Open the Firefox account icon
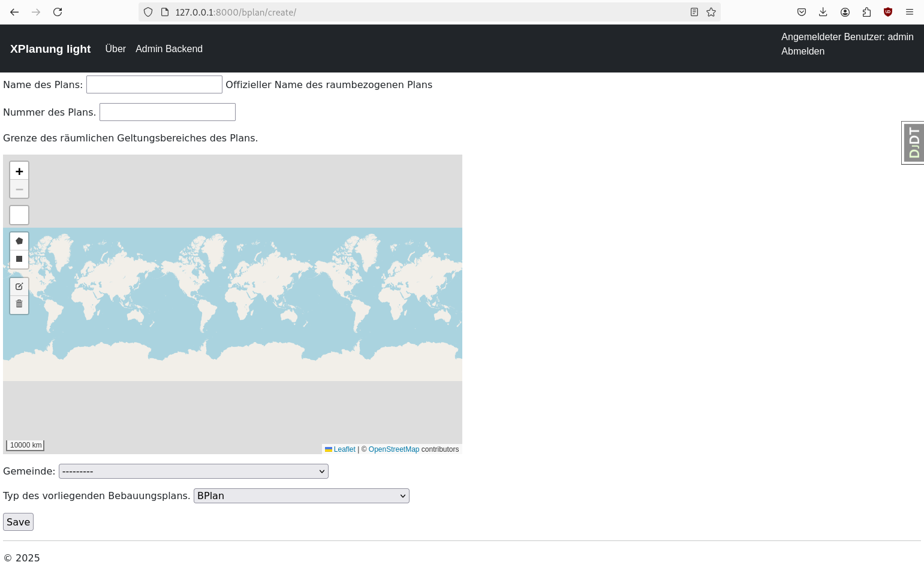This screenshot has width=924, height=568. click(x=845, y=12)
